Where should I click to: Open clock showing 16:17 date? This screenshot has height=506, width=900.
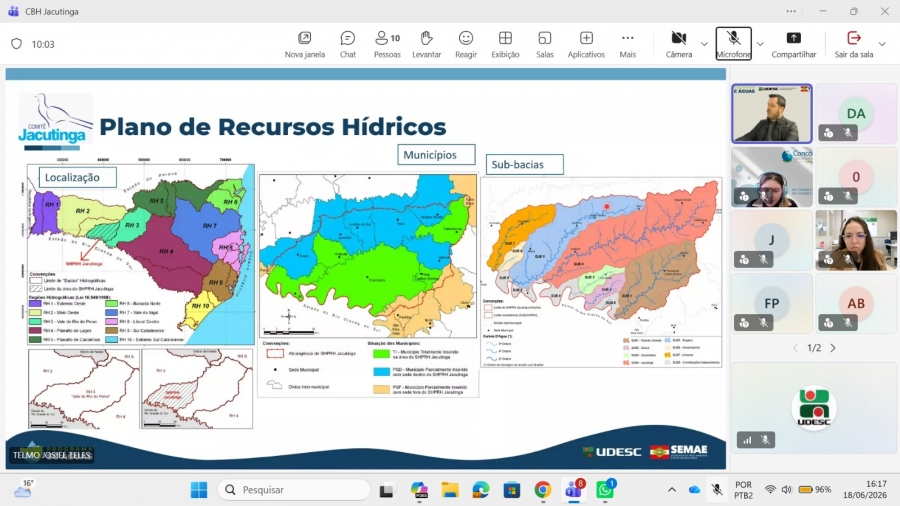[864, 489]
